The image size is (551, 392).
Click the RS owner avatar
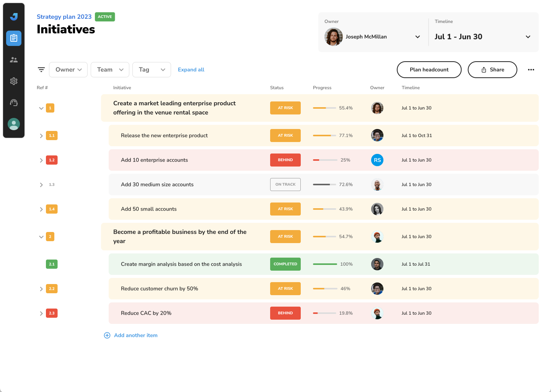[377, 160]
